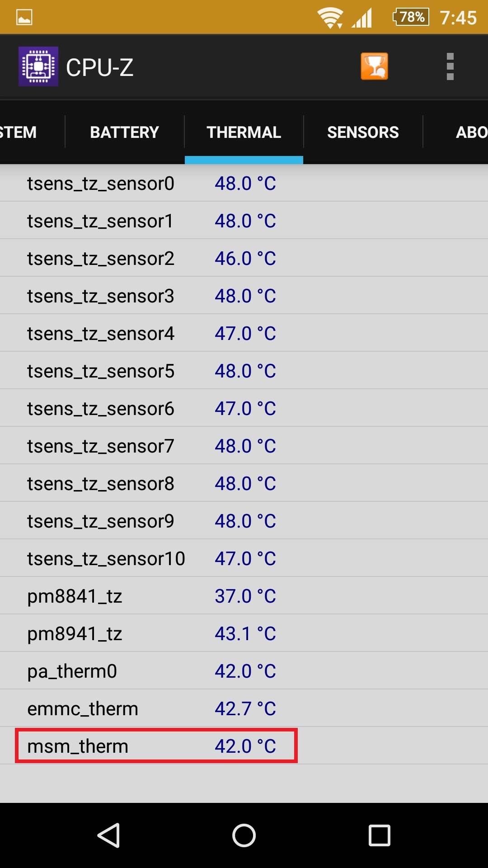Tap the picture notification icon in status bar
488x868 pixels.
point(24,17)
